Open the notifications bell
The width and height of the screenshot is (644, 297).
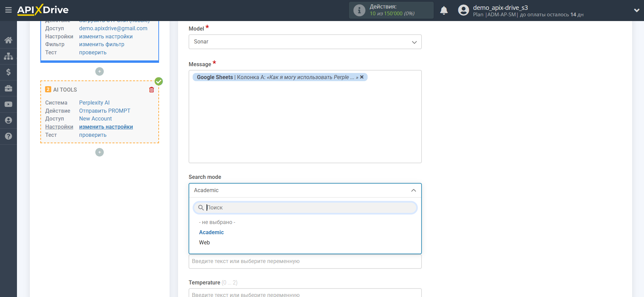point(444,11)
